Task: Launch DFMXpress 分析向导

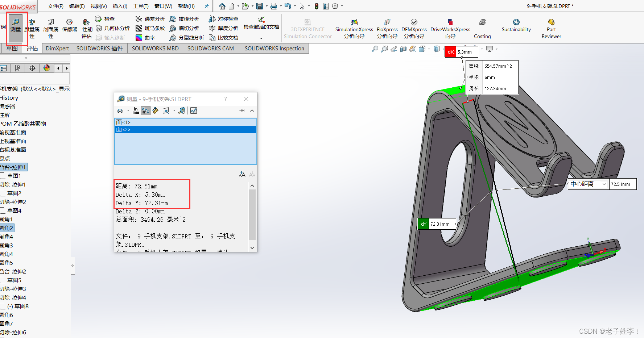Action: 414,29
